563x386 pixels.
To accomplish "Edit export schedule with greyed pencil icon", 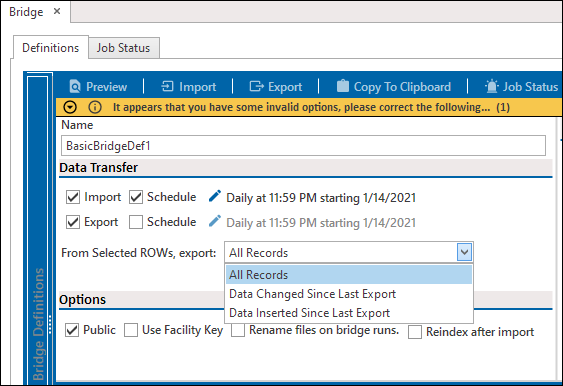I will click(x=215, y=221).
